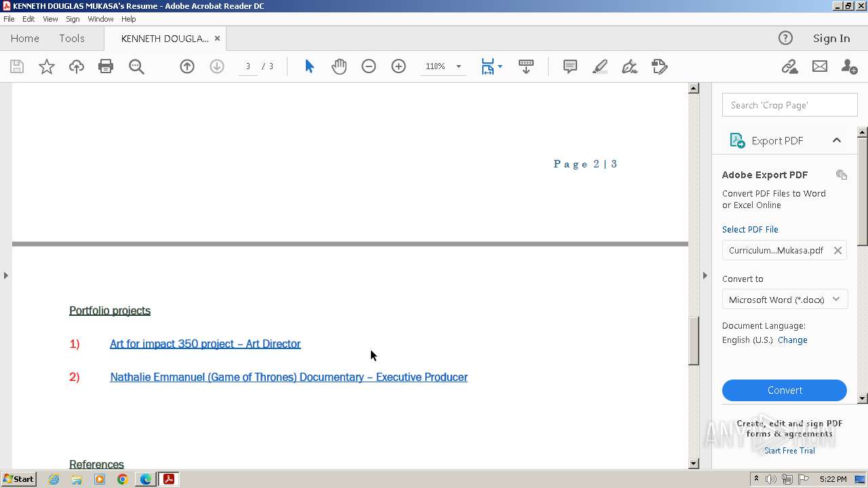
Task: Go to previous page arrow
Action: 187,66
